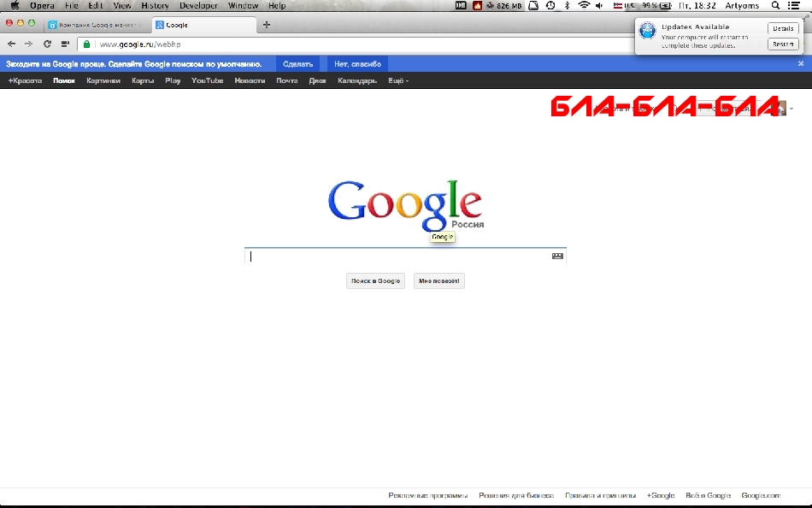Screen dimensions: 812x508
Task: Click the green padlock security icon
Action: pyautogui.click(x=87, y=44)
